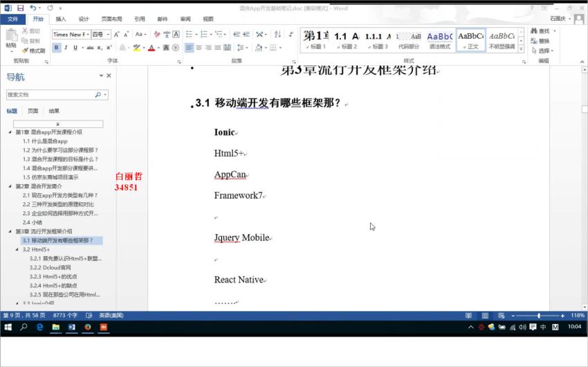Click the clear formatting eraser icon

pyautogui.click(x=157, y=35)
